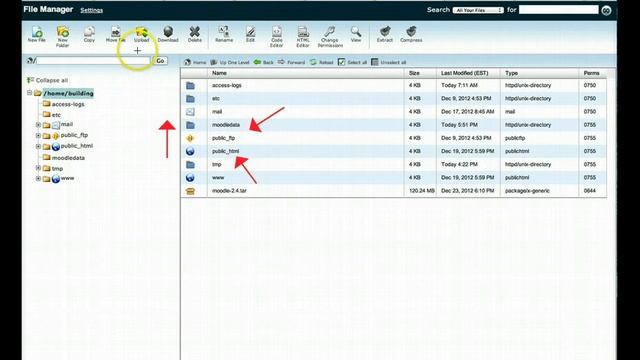
Task: Click the Back navigation button
Action: click(x=264, y=62)
